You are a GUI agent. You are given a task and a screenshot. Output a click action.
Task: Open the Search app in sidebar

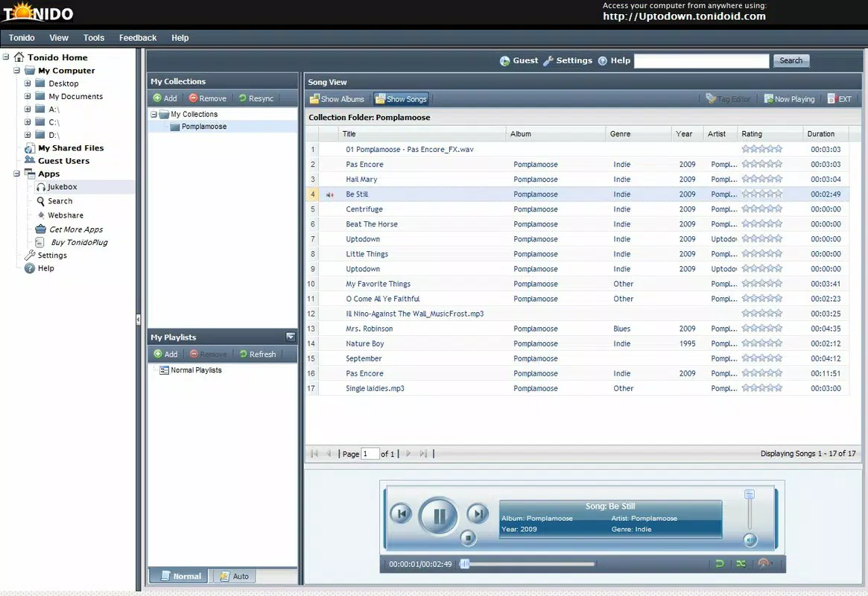click(x=54, y=201)
